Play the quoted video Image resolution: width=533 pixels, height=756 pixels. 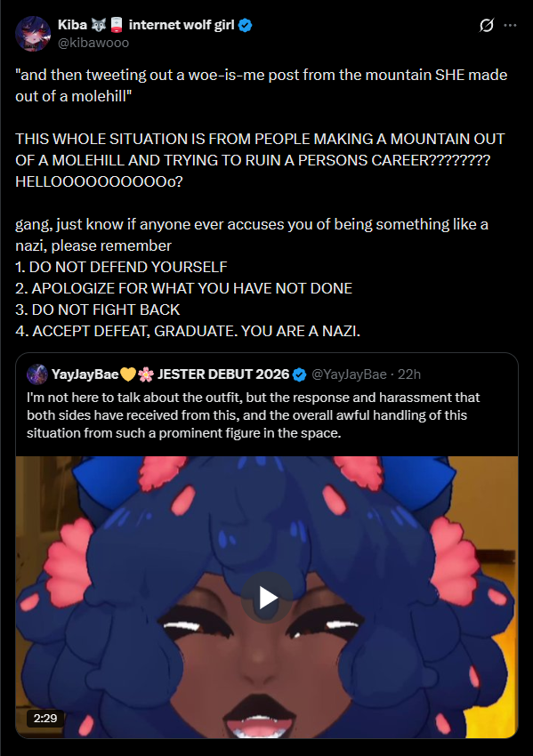267,598
